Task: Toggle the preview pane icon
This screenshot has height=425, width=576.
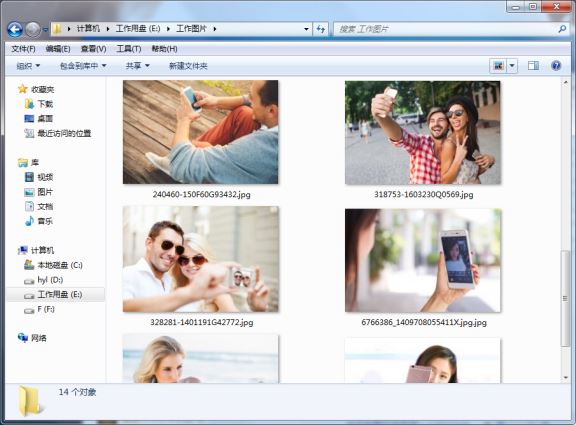Action: (533, 66)
